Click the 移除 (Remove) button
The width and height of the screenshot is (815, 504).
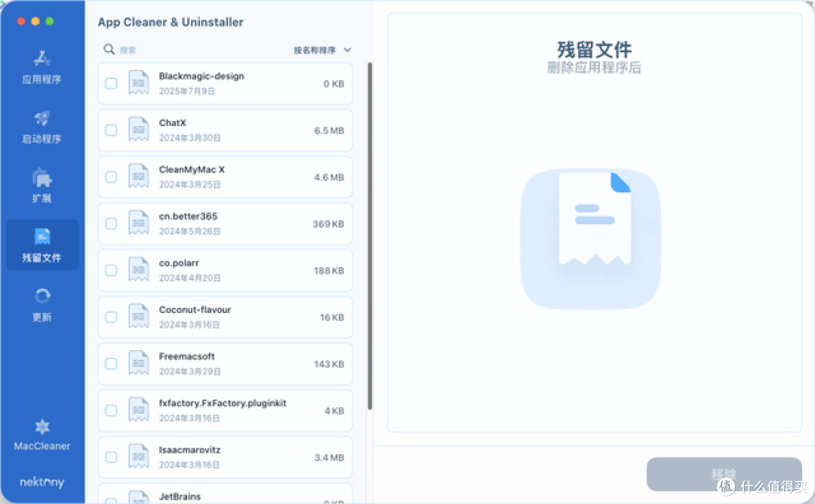[724, 474]
